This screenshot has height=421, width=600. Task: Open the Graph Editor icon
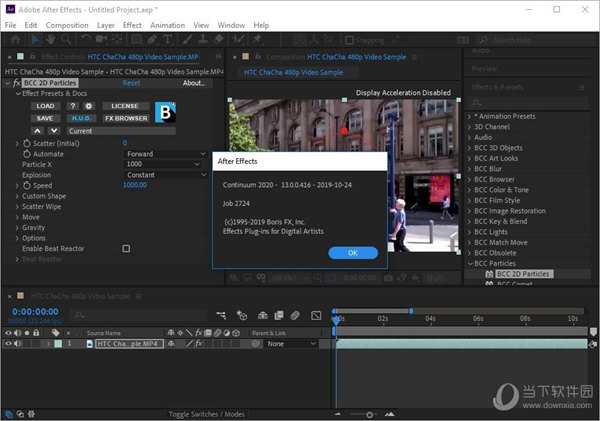click(316, 315)
